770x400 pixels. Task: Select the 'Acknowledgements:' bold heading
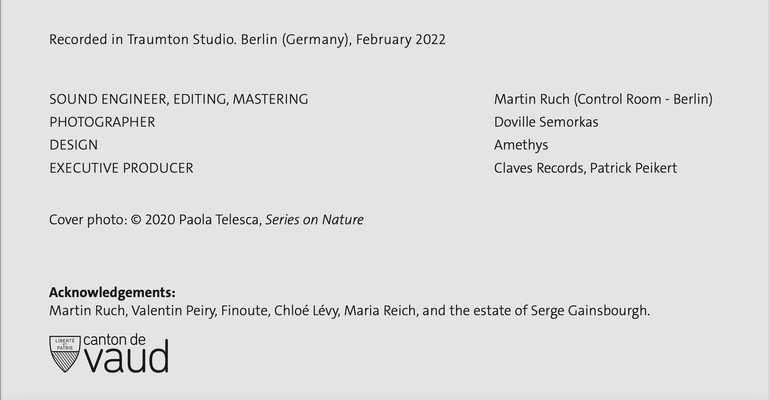(x=112, y=293)
